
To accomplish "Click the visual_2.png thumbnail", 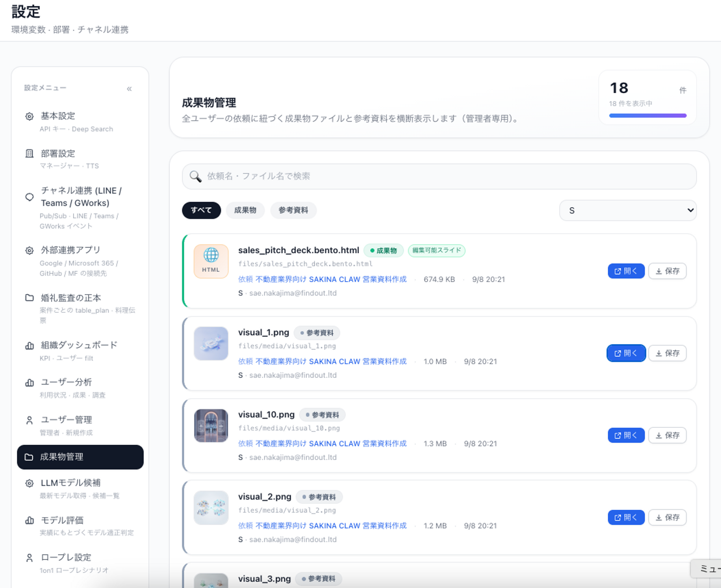I will click(x=211, y=507).
